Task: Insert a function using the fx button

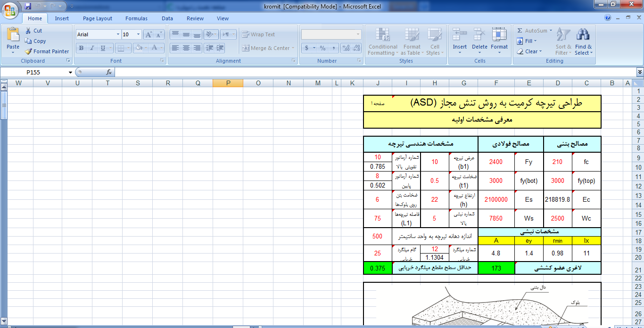Action: click(x=109, y=72)
